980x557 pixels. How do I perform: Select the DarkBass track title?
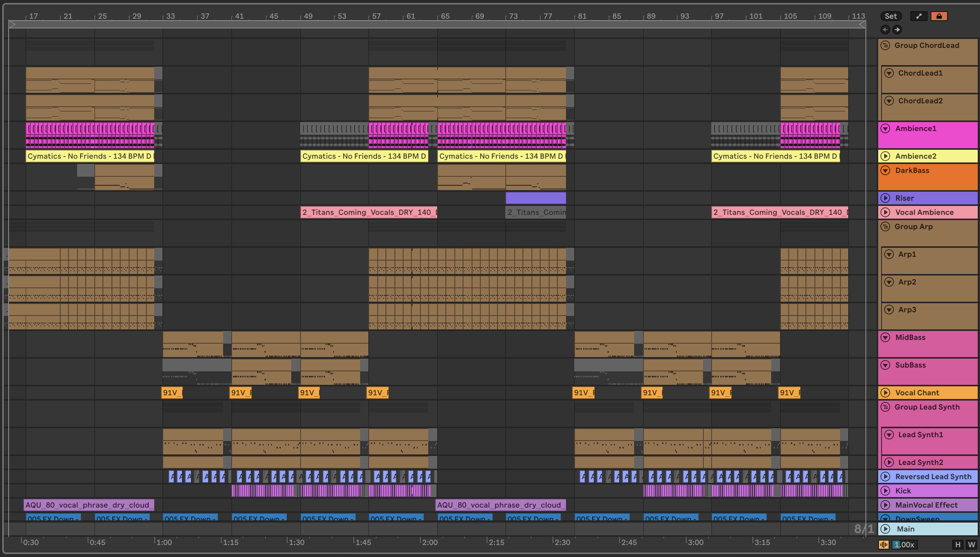(x=912, y=171)
